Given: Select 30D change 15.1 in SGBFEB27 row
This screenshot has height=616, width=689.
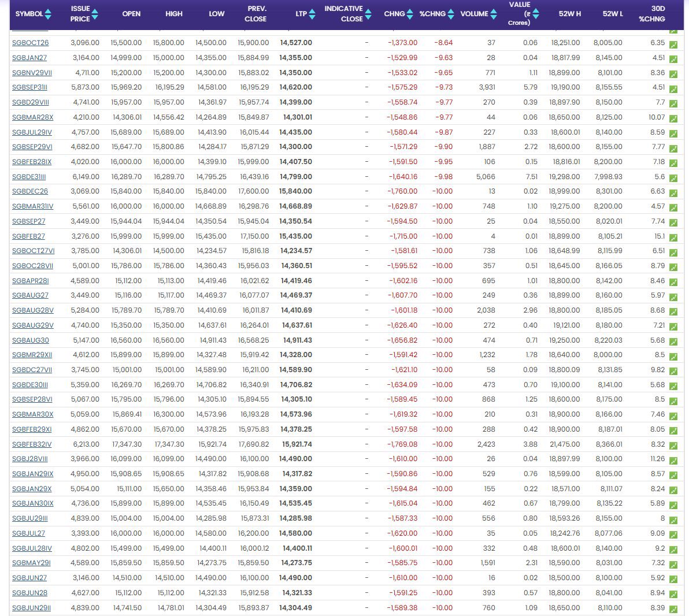Looking at the screenshot, I should pos(660,236).
